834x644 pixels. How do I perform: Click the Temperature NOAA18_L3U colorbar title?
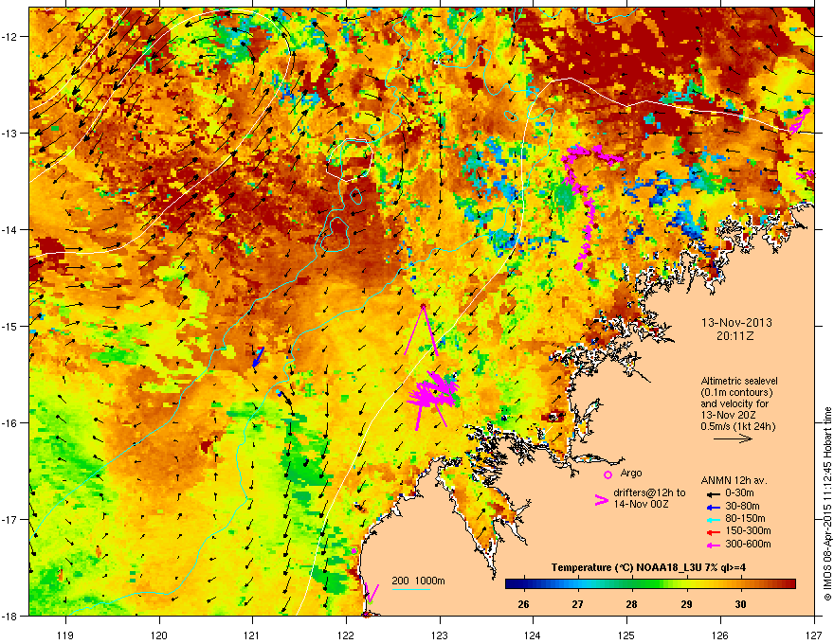tap(648, 567)
